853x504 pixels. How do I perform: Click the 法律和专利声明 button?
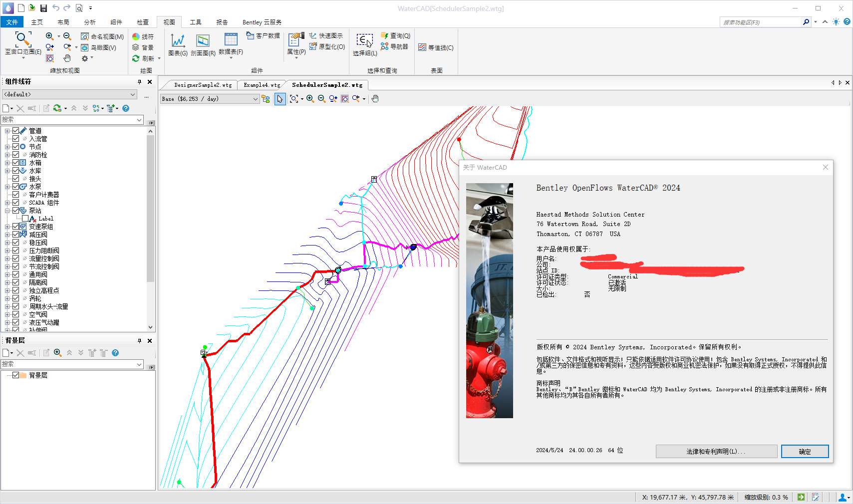click(716, 452)
